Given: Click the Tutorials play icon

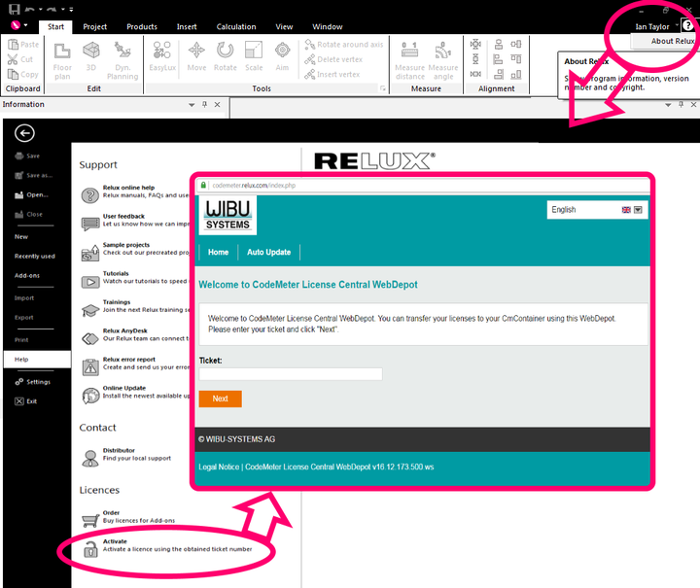Looking at the screenshot, I should (89, 281).
